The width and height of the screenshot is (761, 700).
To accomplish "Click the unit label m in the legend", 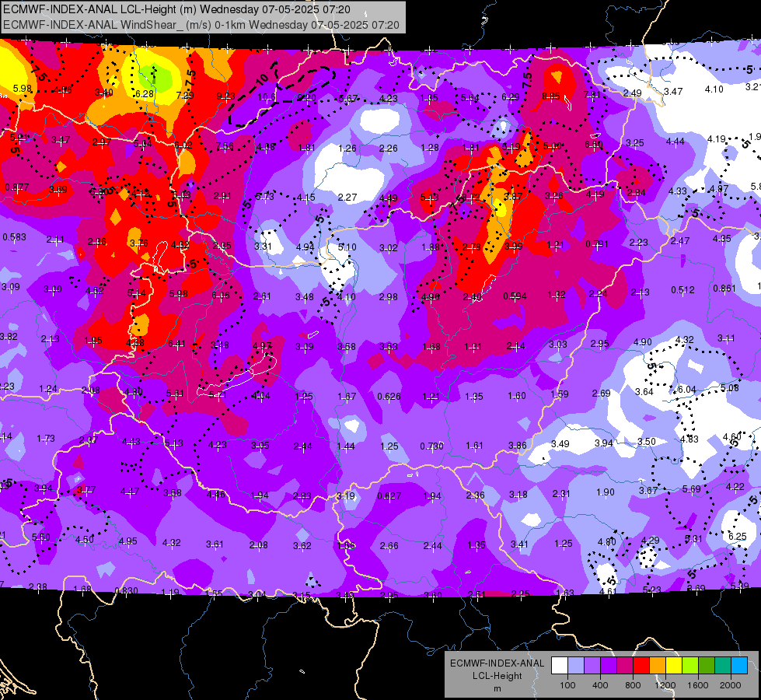I will 497,688.
